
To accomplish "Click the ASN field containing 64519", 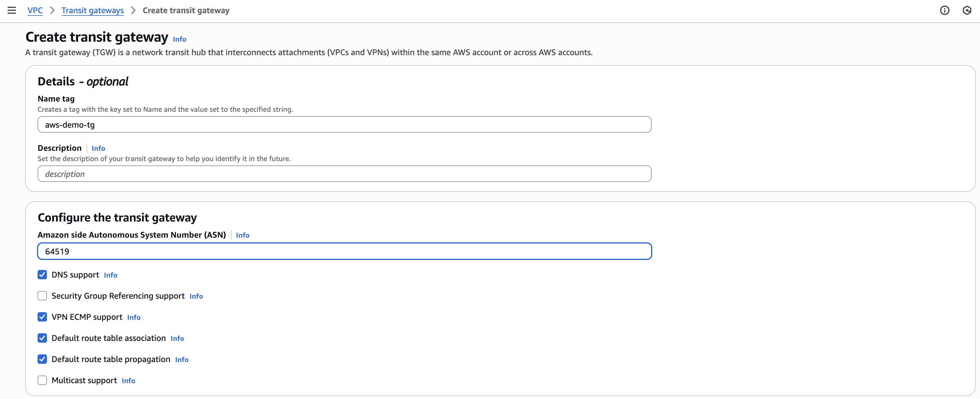I will point(344,251).
